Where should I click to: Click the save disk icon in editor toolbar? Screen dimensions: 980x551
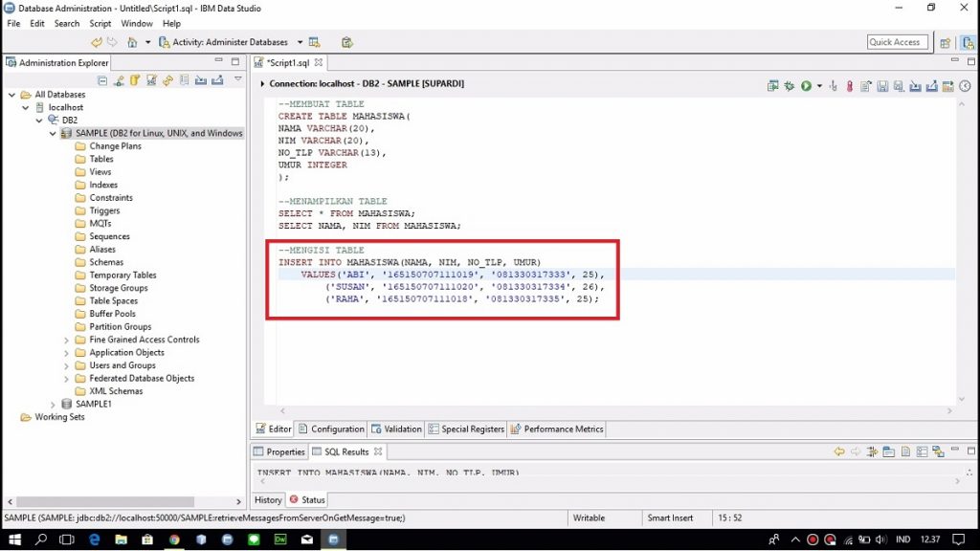[882, 86]
